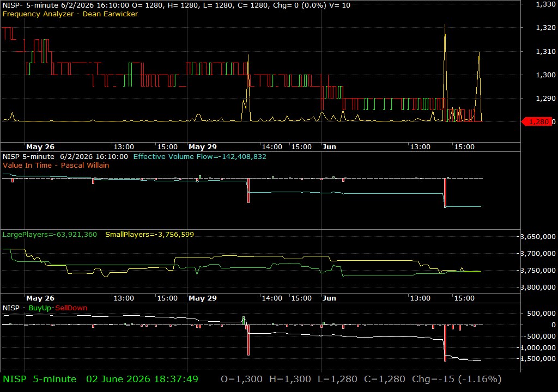
Task: Click the Value In Time - Pascal Willain label
Action: click(56, 165)
